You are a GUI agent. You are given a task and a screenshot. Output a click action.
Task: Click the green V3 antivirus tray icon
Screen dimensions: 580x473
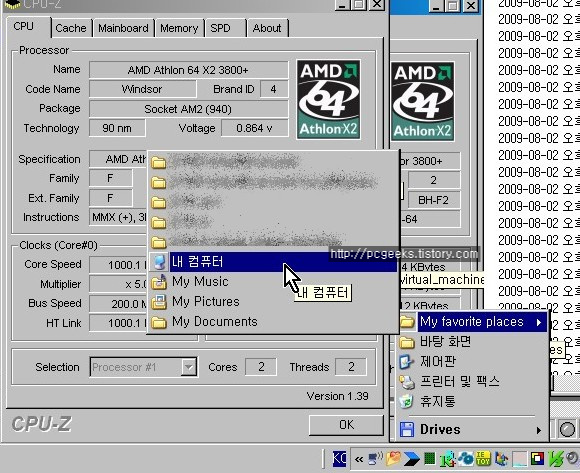[555, 459]
